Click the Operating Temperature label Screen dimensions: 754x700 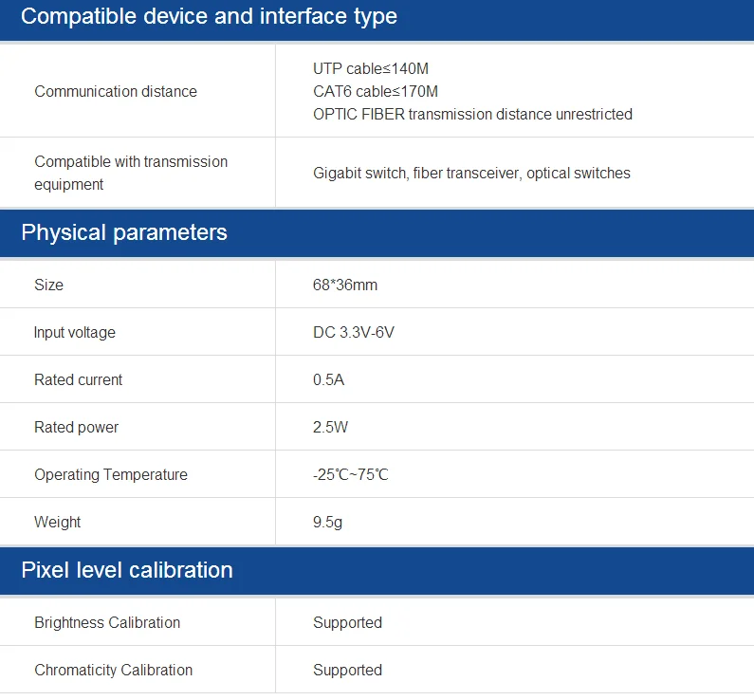click(111, 475)
